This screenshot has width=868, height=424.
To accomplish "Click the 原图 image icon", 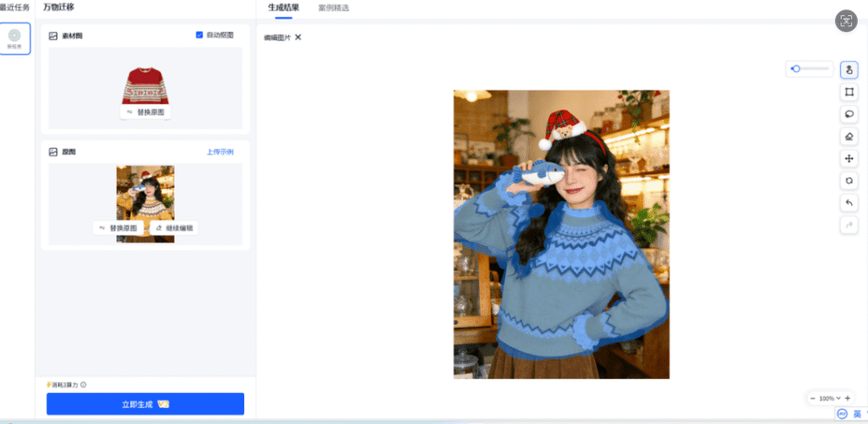I will tap(53, 152).
